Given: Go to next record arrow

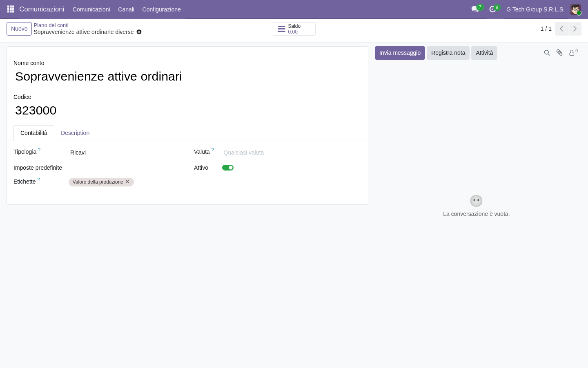Looking at the screenshot, I should [575, 29].
